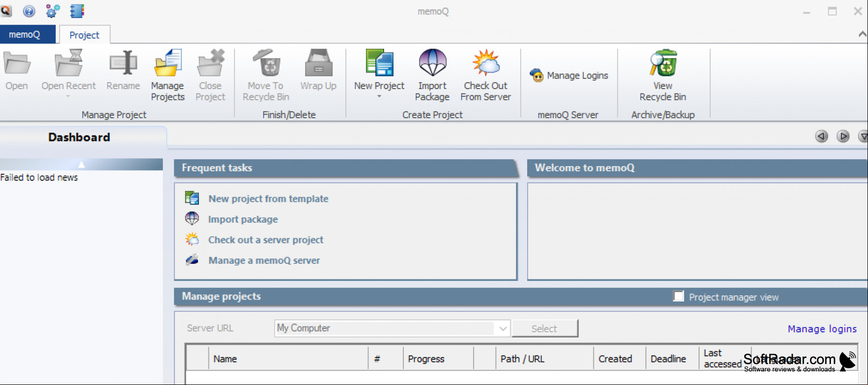Open the memoQ application menu tab
The height and width of the screenshot is (385, 868).
click(28, 35)
